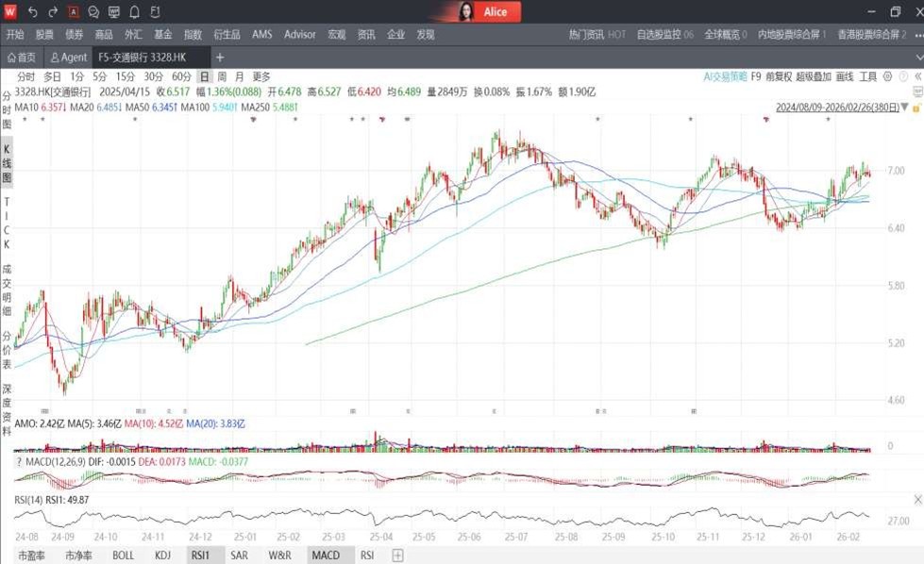Switch to the Agent tab
The height and width of the screenshot is (564, 924).
pyautogui.click(x=69, y=58)
